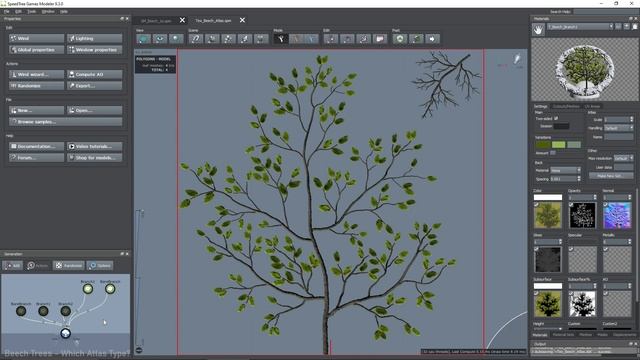Select the Branch1 generator node
Screen dimensions: 640x360
coord(43,311)
